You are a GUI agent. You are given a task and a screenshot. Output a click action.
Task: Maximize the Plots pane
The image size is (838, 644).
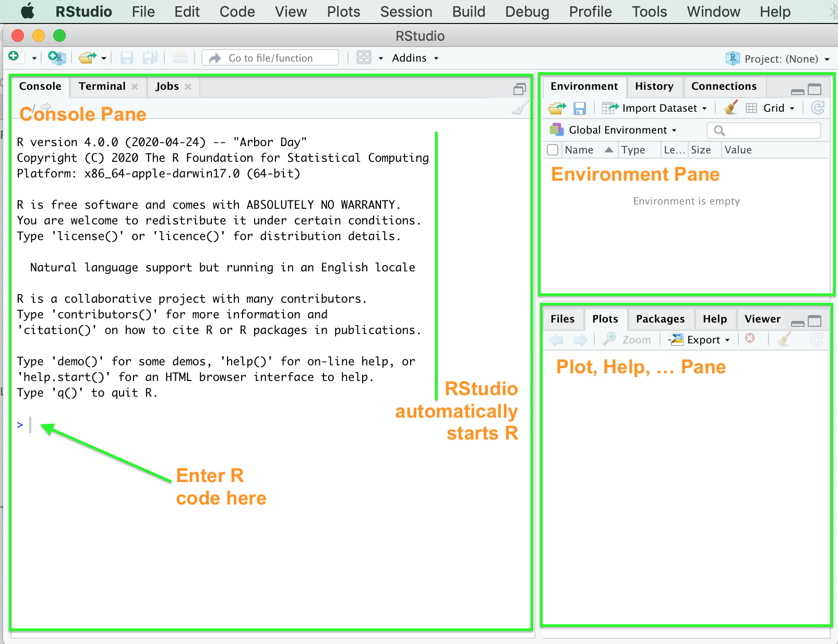click(815, 321)
